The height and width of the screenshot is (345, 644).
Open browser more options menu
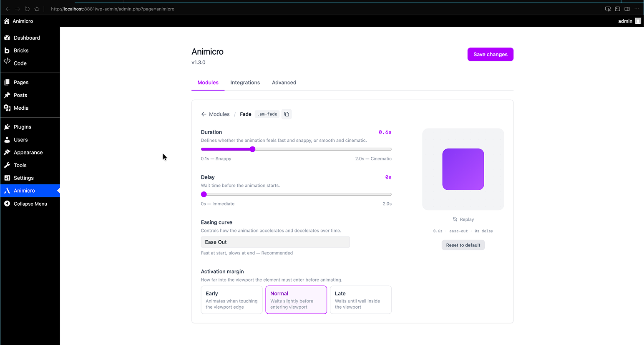tap(637, 8)
